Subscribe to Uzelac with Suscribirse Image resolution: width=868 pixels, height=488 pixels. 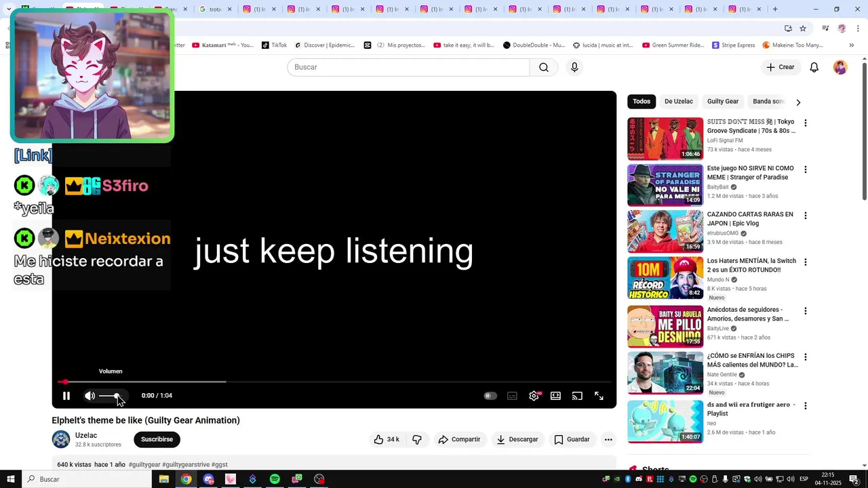click(x=157, y=439)
